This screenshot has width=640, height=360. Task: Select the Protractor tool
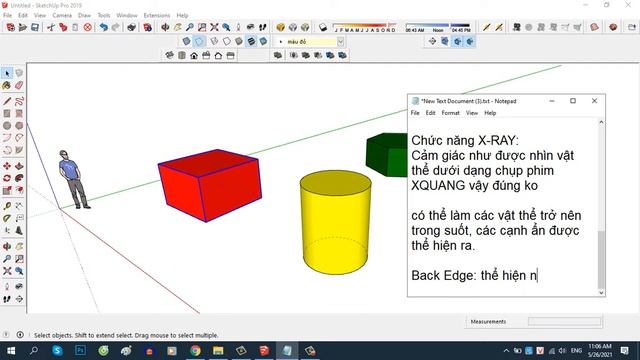pos(7,218)
